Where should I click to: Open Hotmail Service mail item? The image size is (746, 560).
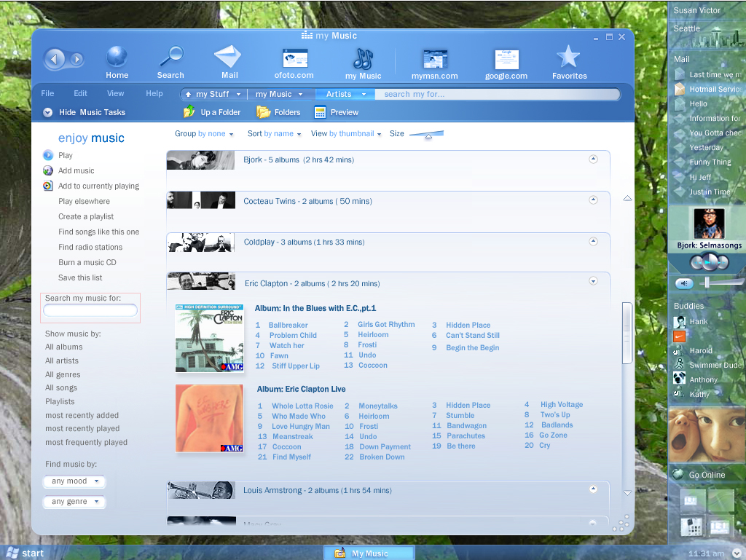coord(707,89)
